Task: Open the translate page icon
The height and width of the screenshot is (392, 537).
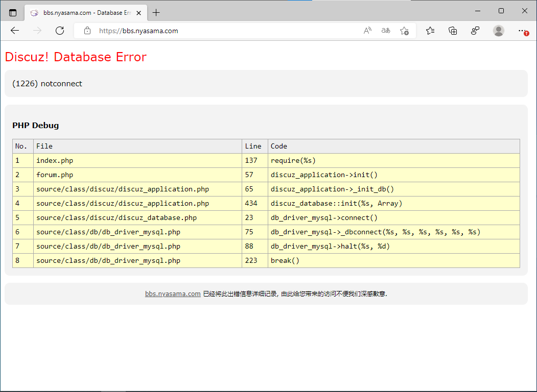Action: 386,31
